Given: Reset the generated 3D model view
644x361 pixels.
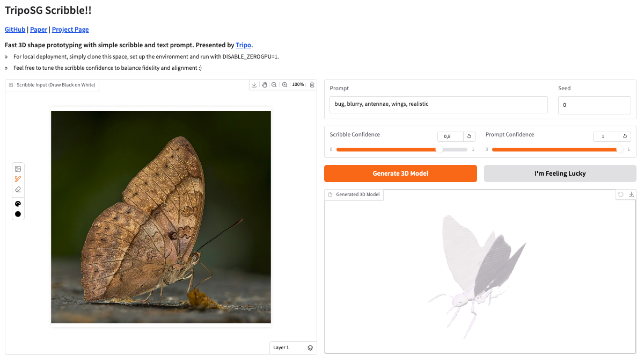Looking at the screenshot, I should click(621, 194).
